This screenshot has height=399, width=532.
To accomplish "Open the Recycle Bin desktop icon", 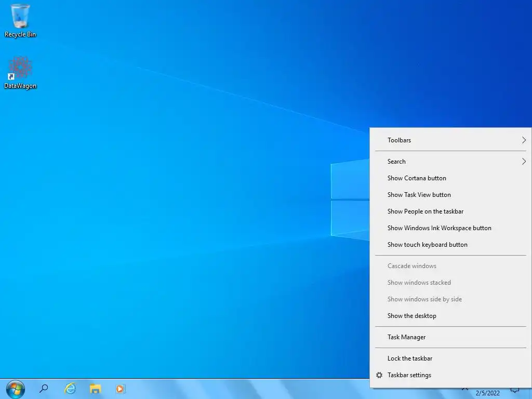I will click(x=20, y=20).
